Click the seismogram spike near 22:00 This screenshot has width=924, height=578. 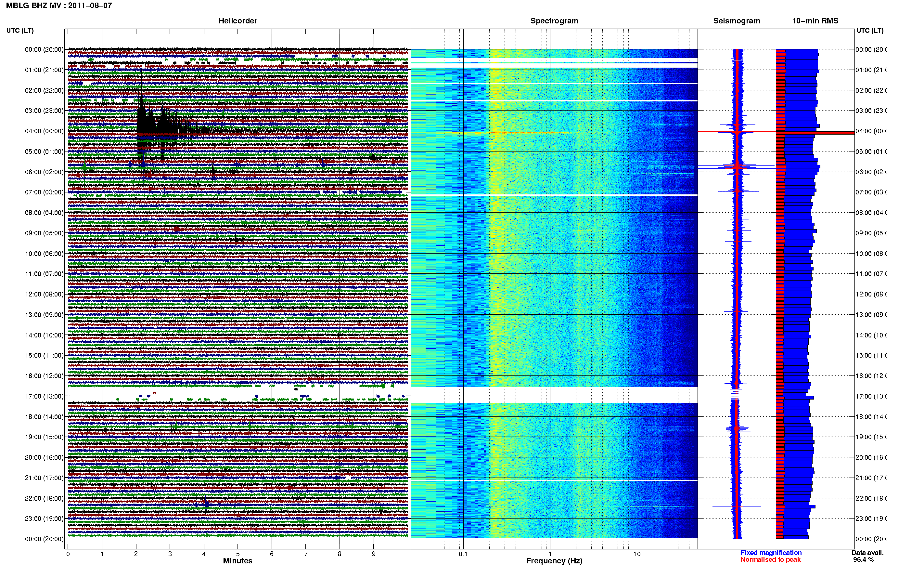(737, 506)
